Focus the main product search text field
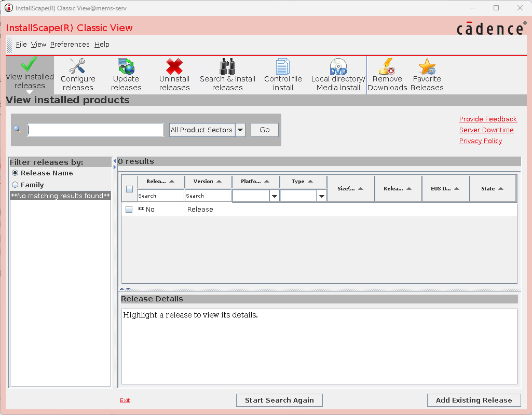 (96, 130)
